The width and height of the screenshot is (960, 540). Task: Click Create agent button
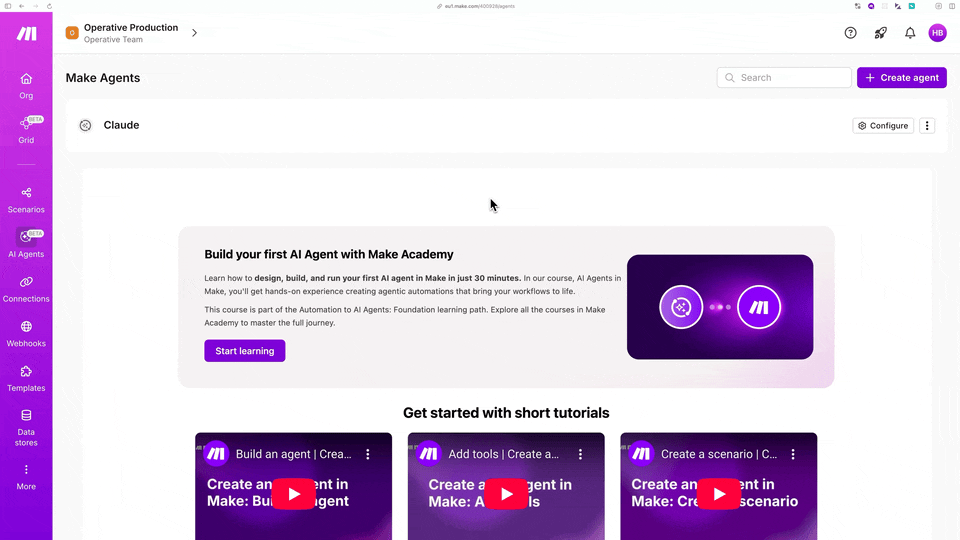(902, 78)
